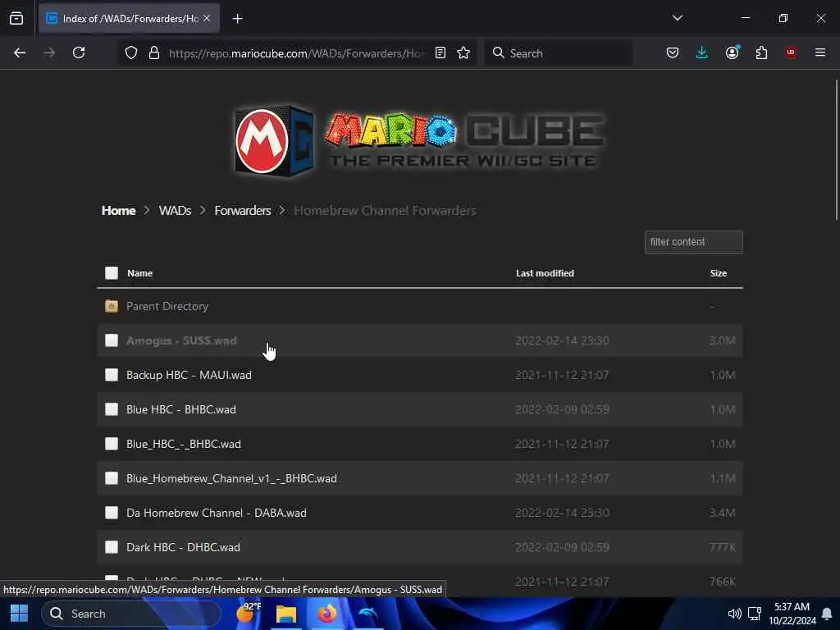840x630 pixels.
Task: Go to Parent Directory link
Action: (167, 307)
